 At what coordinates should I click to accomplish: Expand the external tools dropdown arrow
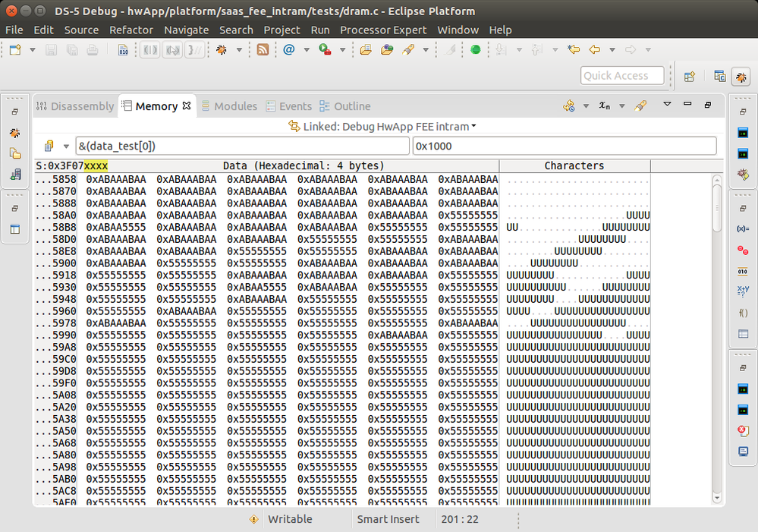point(342,49)
